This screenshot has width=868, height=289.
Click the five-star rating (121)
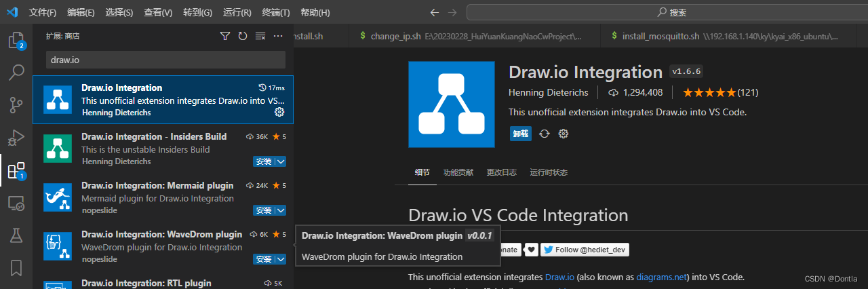720,92
